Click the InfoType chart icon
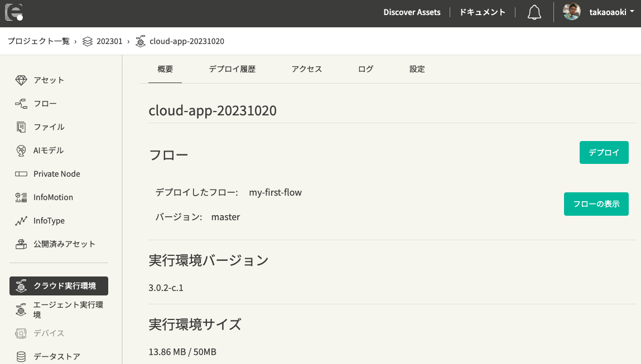This screenshot has height=364, width=641. (x=21, y=221)
